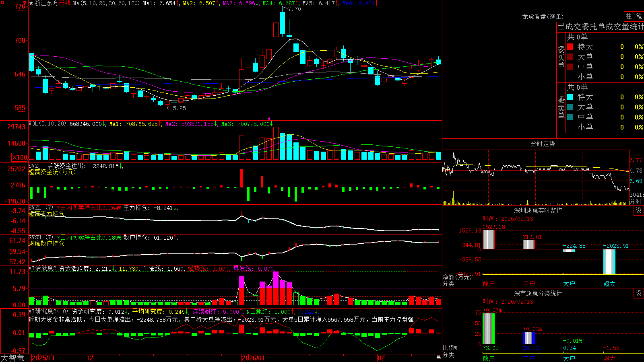Switch the 日线 period label

65,3
